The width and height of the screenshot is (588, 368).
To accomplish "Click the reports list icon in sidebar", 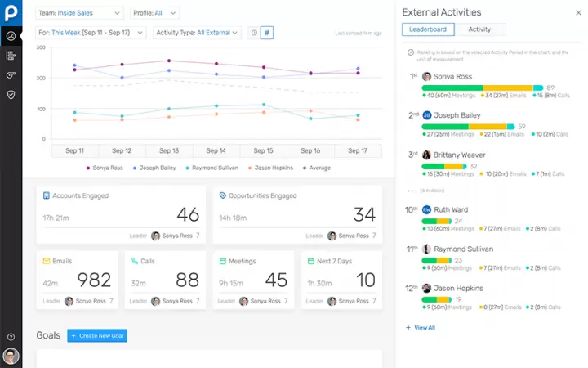I will [11, 56].
